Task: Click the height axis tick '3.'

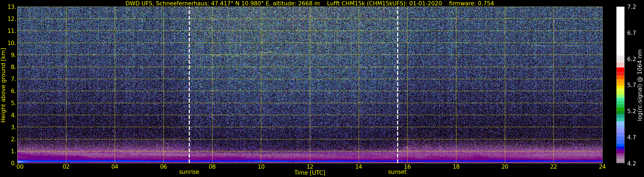Action: (x=13, y=127)
